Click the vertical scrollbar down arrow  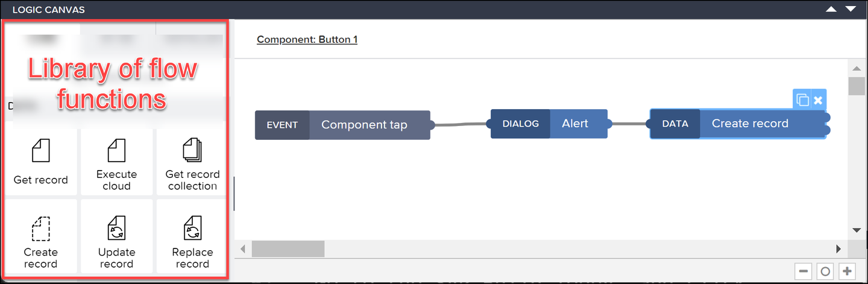coord(857,230)
